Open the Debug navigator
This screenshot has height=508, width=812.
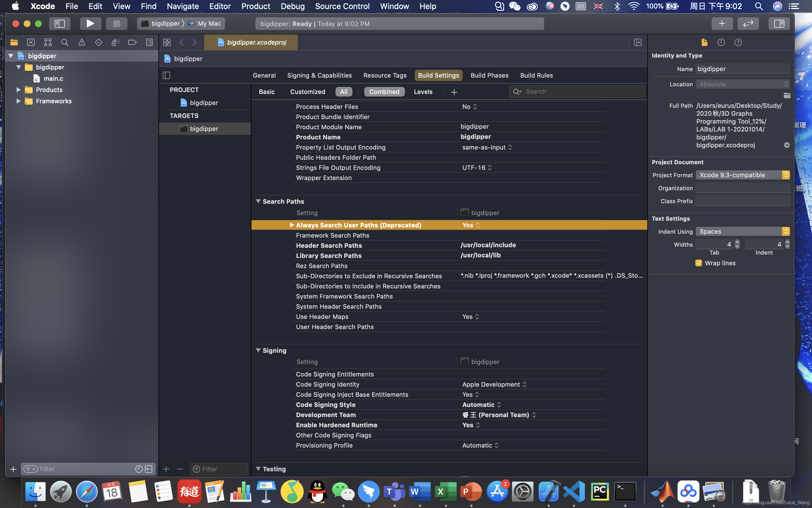(x=115, y=42)
